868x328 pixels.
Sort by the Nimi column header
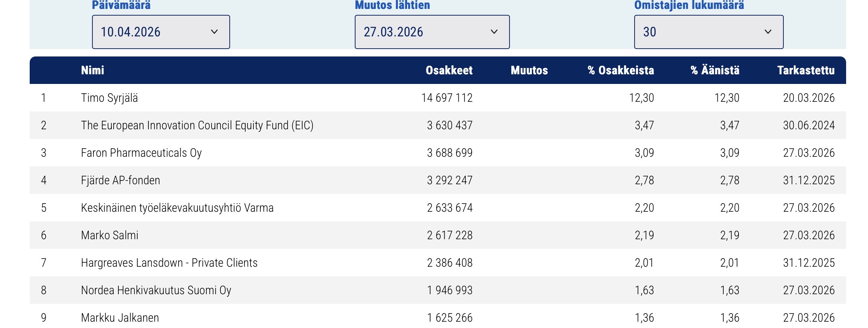click(x=92, y=70)
